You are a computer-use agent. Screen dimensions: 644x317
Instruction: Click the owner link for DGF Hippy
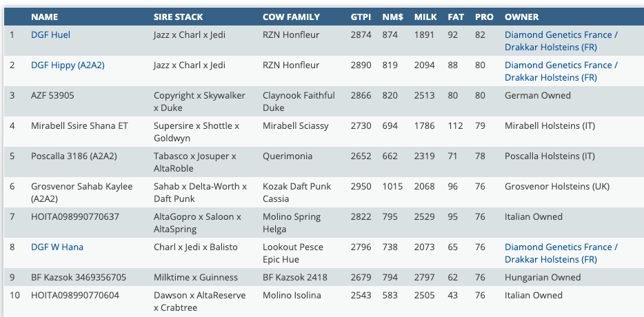(x=561, y=72)
